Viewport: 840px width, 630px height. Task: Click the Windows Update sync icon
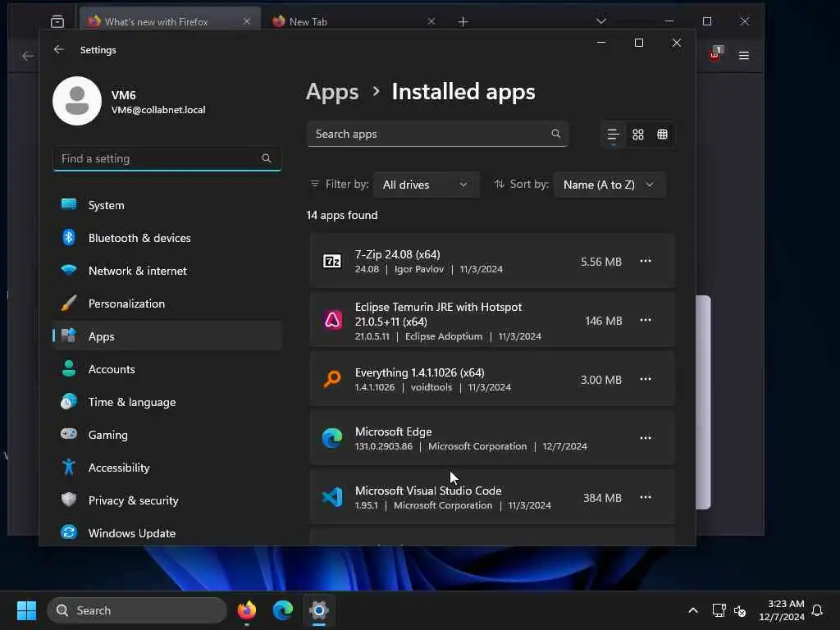[x=69, y=532]
